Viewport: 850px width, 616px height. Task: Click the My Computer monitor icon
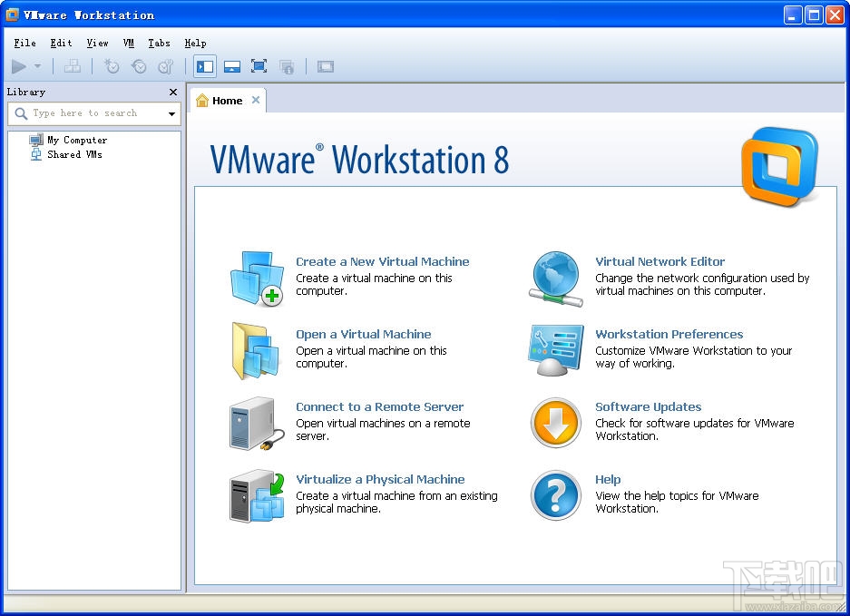tap(35, 140)
